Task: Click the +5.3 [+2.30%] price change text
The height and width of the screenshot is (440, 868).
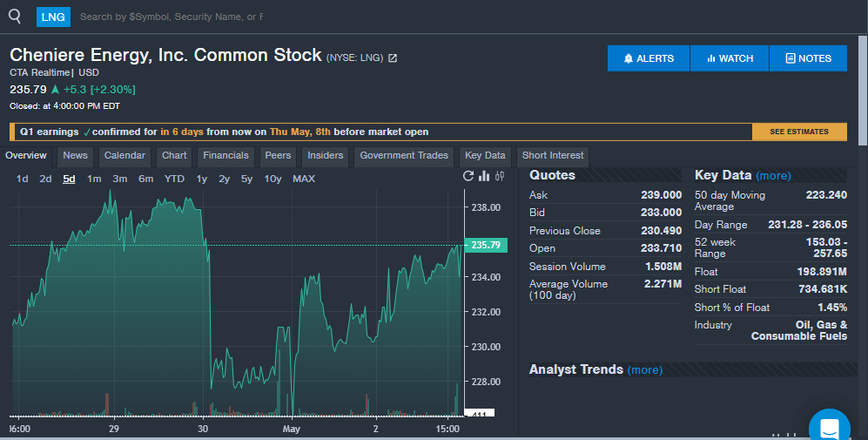Action: (x=99, y=90)
